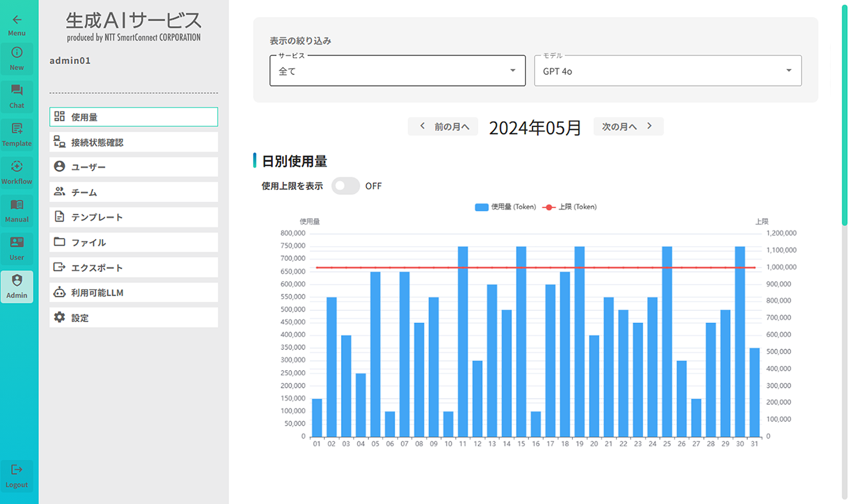The image size is (862, 504).
Task: Click the 利用可能LLM robot icon
Action: pos(60,292)
